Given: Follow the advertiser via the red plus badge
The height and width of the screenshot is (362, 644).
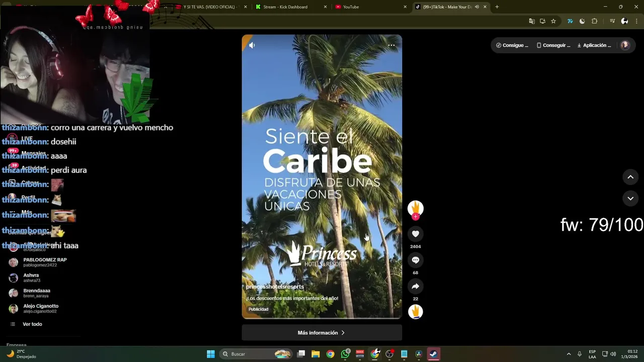Looking at the screenshot, I should click(416, 217).
